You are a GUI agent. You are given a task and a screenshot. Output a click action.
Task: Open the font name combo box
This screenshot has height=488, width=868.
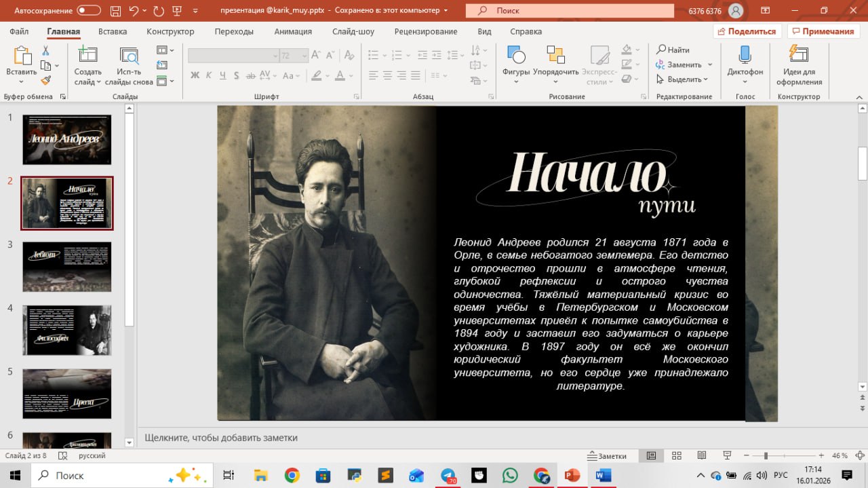[x=233, y=56]
